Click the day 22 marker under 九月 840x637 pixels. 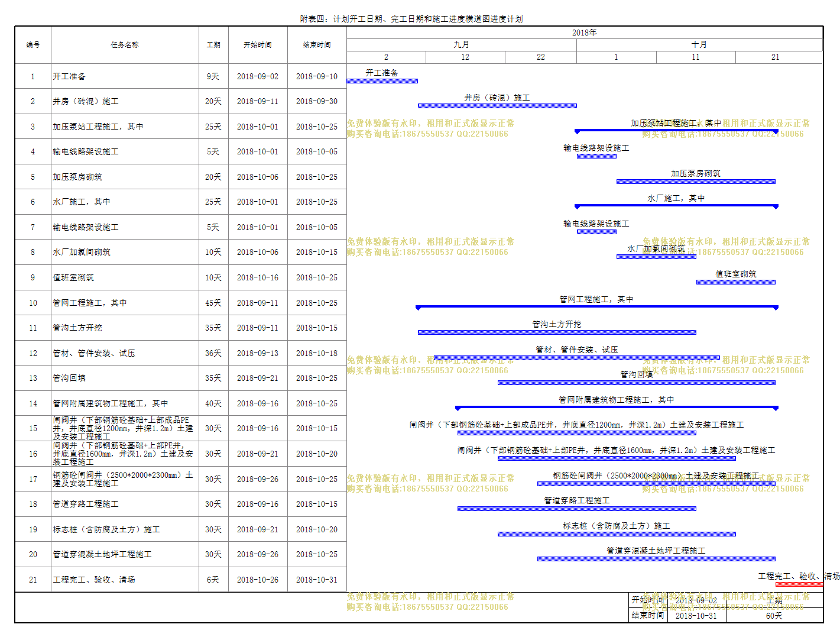[541, 57]
